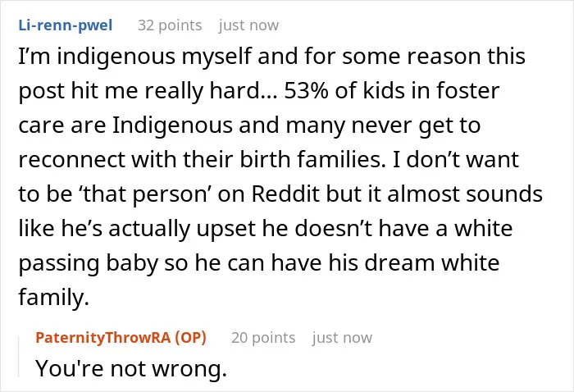Click the reply's just now timestamp

(x=342, y=337)
